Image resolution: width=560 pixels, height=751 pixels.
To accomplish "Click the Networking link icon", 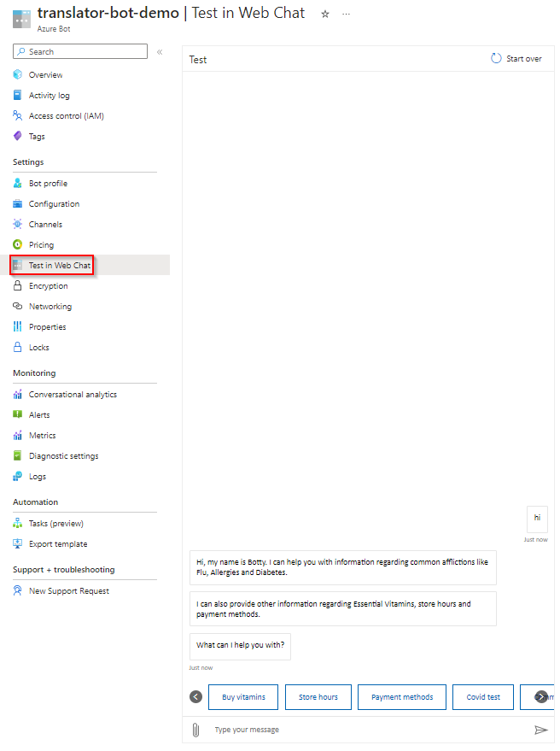I will (18, 306).
